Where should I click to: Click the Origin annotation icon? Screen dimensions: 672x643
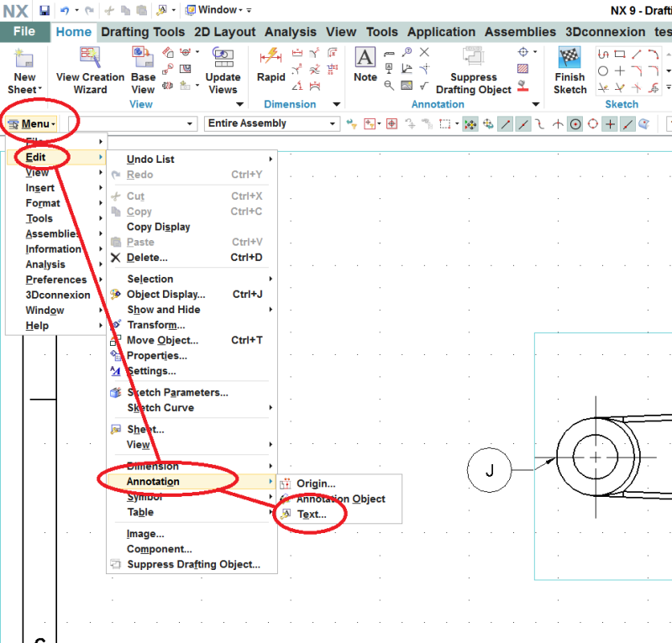coord(286,484)
